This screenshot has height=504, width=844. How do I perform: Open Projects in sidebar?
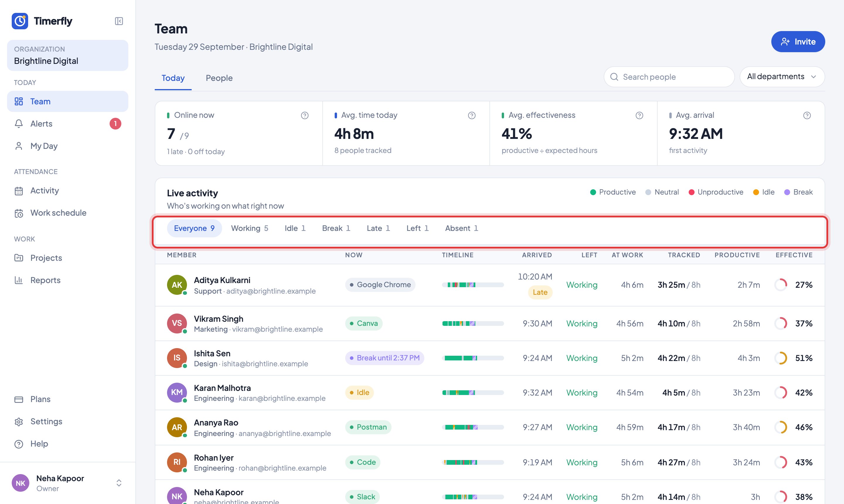click(68, 258)
